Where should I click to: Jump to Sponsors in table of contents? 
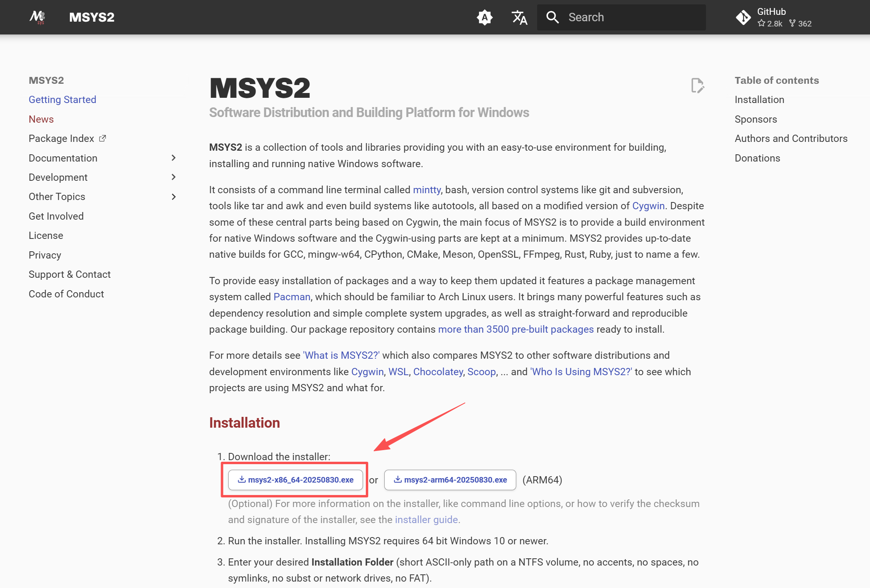pos(756,119)
